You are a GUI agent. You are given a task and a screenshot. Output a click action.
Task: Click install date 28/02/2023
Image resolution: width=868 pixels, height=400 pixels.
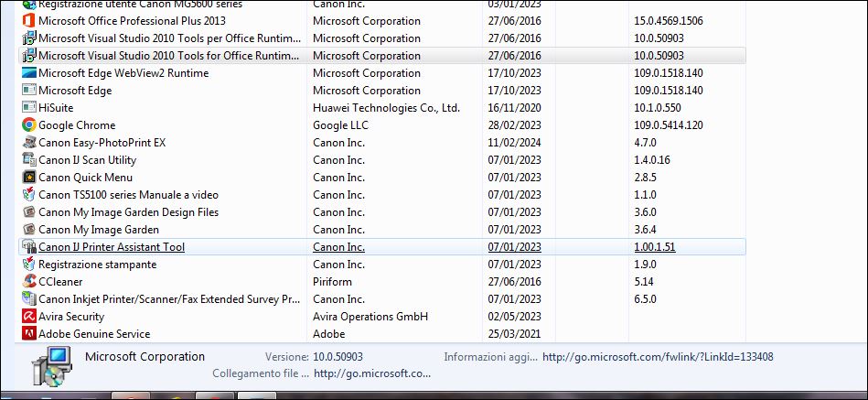tap(515, 125)
